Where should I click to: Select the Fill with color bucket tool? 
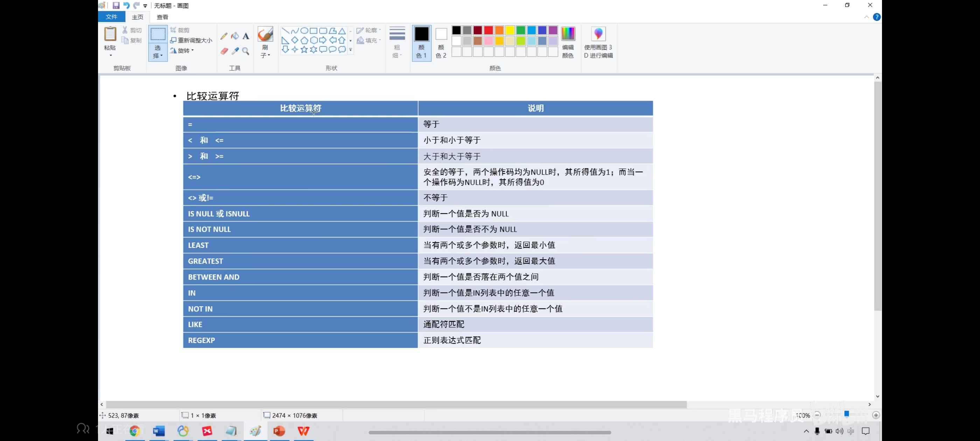pyautogui.click(x=235, y=36)
